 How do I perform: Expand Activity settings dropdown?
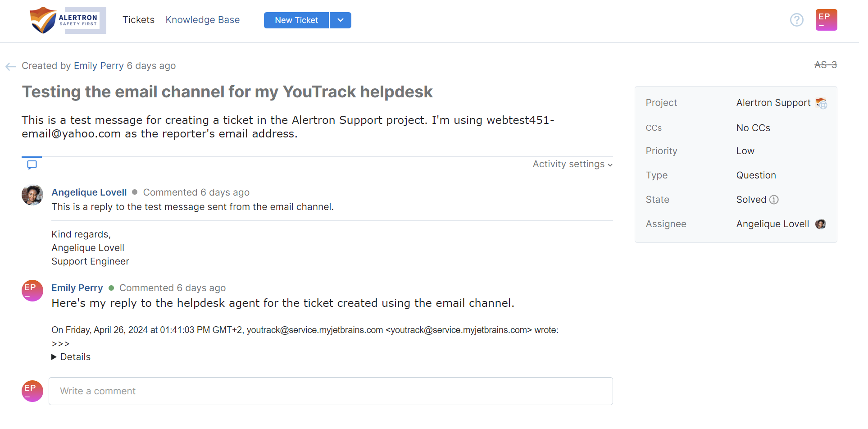(573, 164)
